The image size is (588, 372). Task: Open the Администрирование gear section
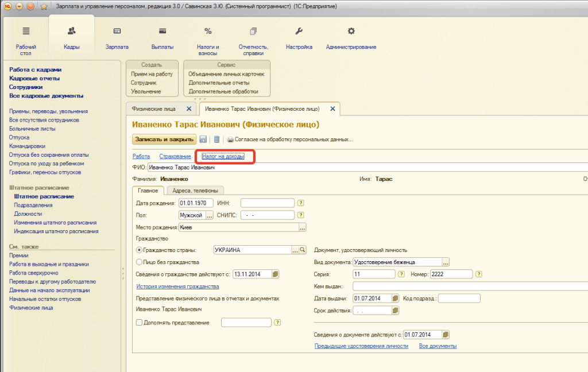pos(351,38)
